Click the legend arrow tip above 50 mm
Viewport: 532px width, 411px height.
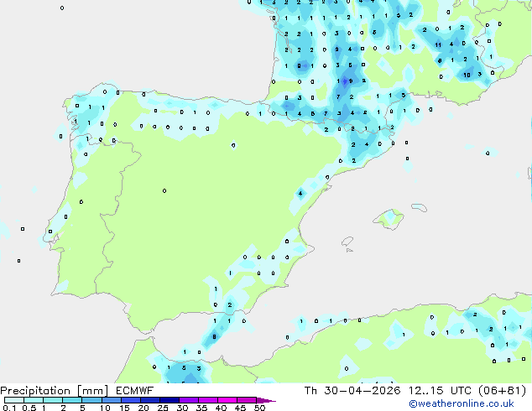point(267,400)
